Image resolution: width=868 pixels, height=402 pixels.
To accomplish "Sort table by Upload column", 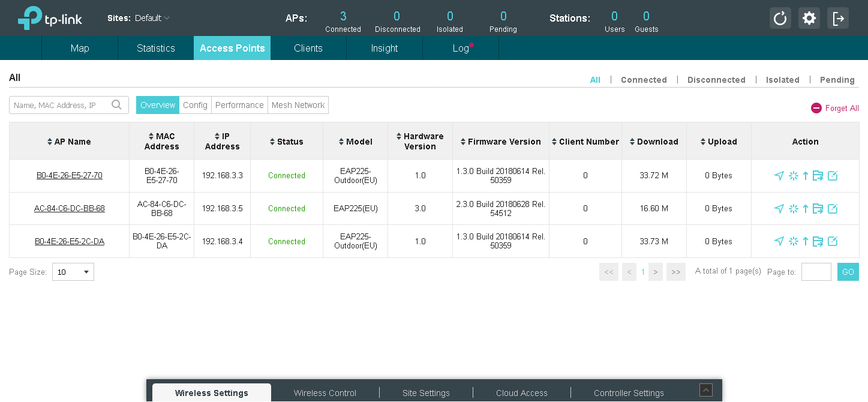I will pos(719,142).
